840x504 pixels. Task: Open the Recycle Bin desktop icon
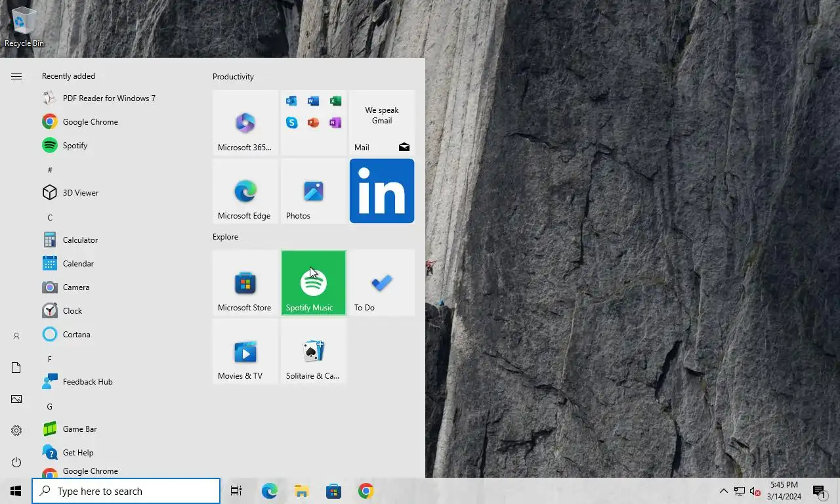point(24,26)
